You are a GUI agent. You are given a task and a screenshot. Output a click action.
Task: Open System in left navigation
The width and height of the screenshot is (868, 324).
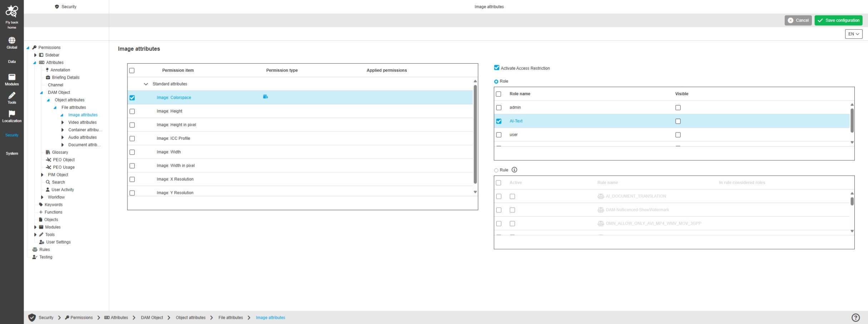[12, 154]
